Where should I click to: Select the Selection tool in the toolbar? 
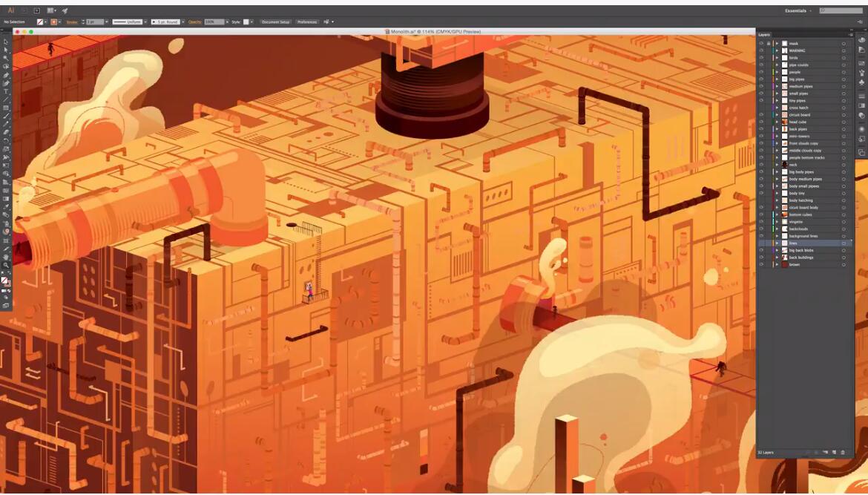click(6, 42)
